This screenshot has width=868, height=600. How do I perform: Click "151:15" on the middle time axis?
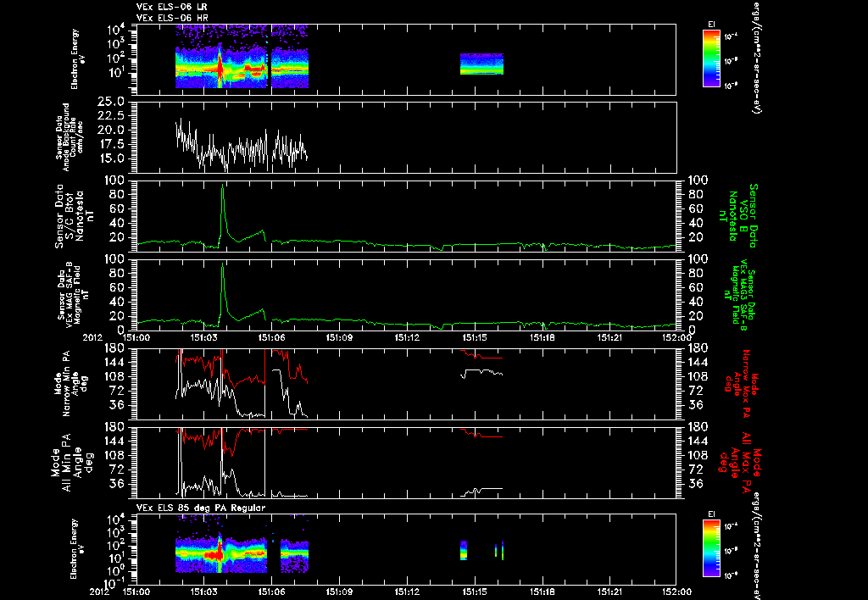475,337
